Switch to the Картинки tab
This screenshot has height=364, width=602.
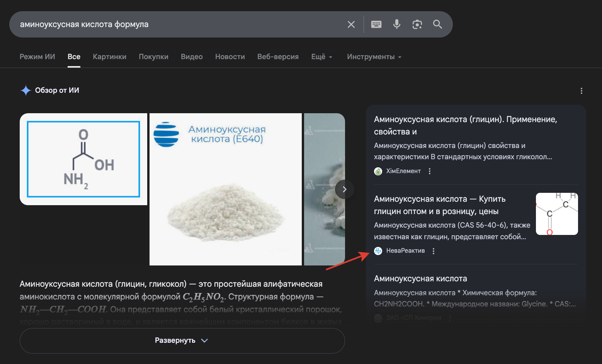pos(109,57)
